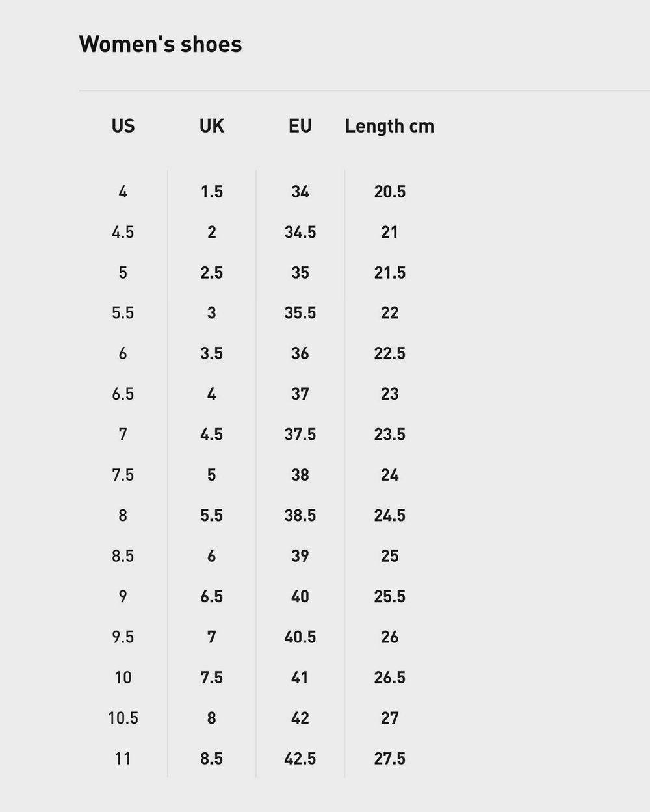Click EU size 42.5 cell
The image size is (650, 812).
click(300, 758)
